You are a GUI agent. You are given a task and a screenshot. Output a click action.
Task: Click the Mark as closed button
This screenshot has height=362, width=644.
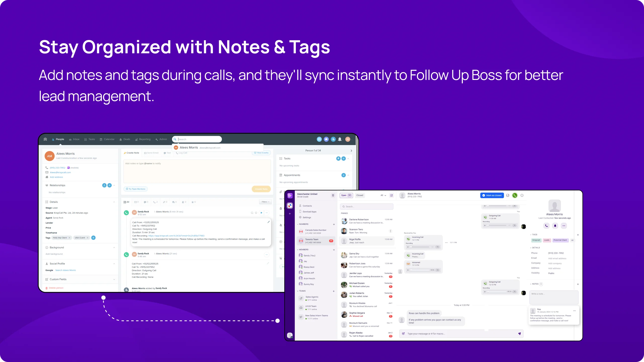click(x=492, y=195)
